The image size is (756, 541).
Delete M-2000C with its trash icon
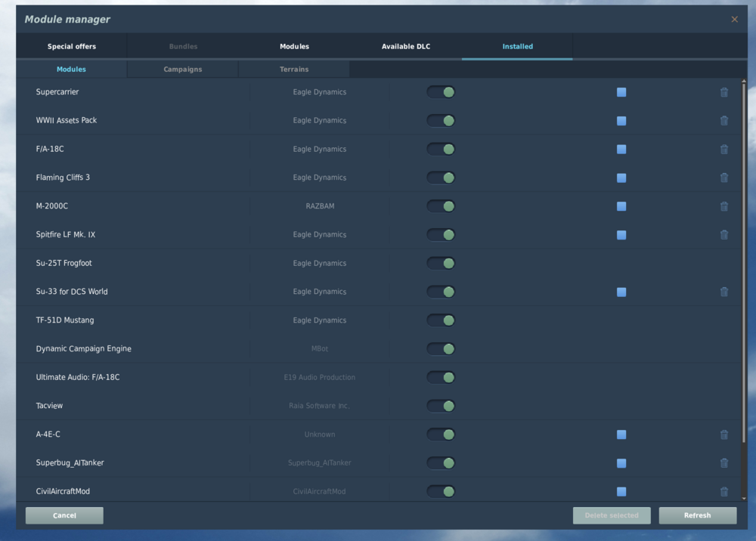(x=723, y=206)
